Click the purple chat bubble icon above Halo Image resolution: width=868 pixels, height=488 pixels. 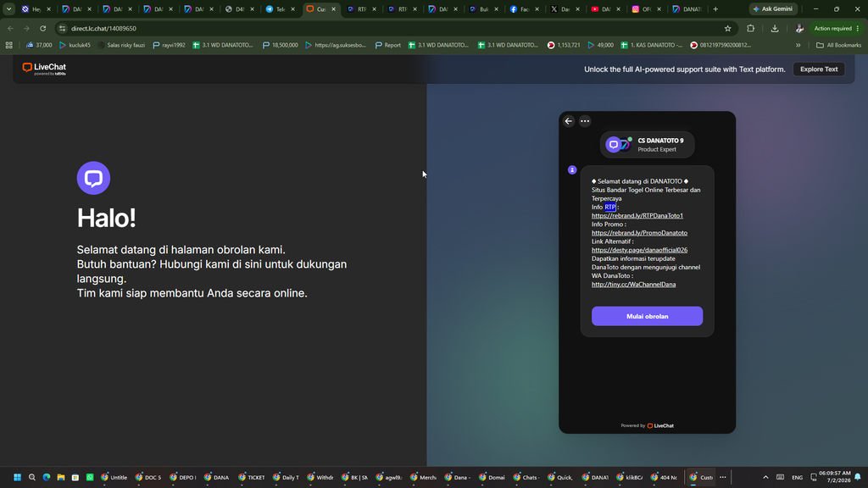pyautogui.click(x=93, y=178)
